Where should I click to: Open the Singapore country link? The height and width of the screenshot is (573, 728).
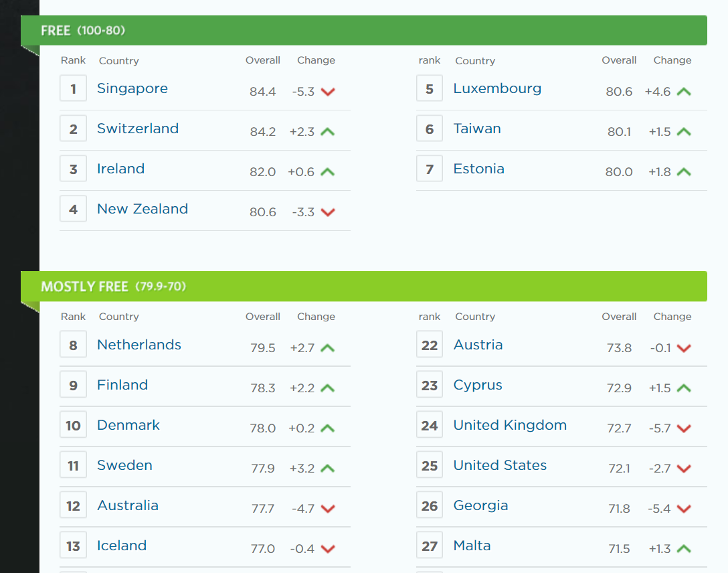click(132, 88)
